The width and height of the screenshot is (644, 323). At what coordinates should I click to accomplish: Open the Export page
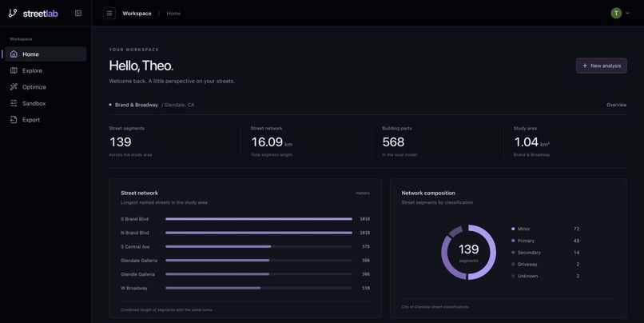tap(46, 120)
